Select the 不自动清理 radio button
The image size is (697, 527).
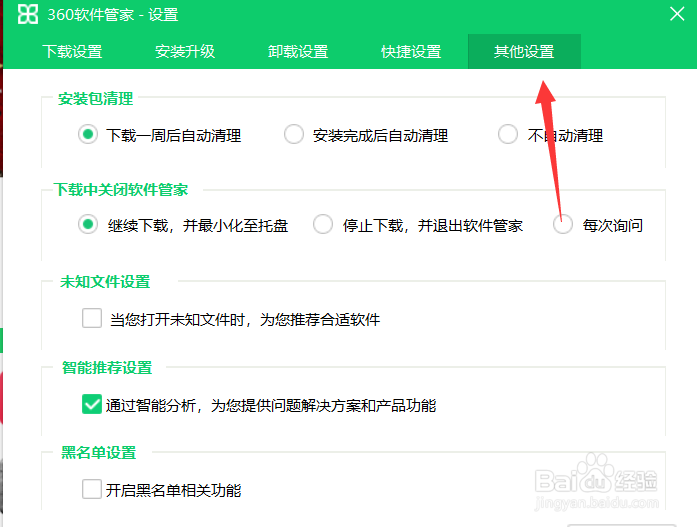point(508,134)
